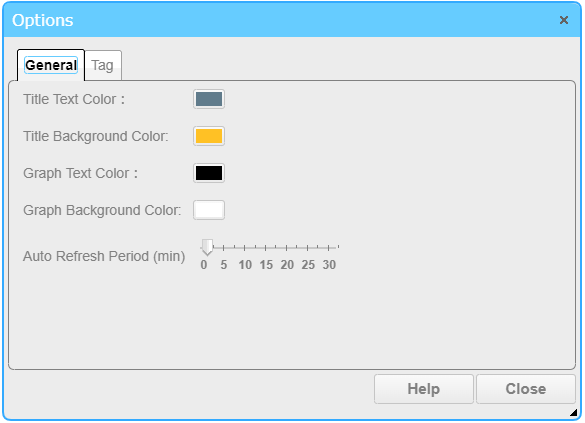Viewport: 585px width, 423px height.
Task: Set the refresh slider to the 30 tick
Action: (329, 248)
